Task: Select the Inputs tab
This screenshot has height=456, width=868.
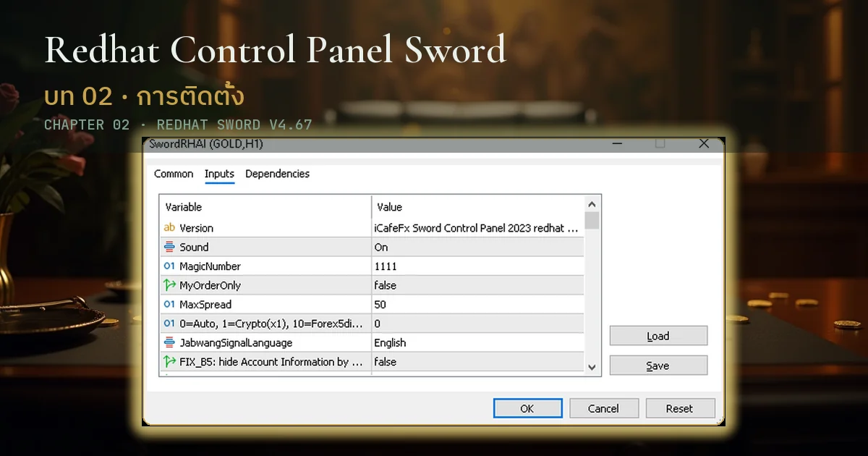Action: [219, 174]
